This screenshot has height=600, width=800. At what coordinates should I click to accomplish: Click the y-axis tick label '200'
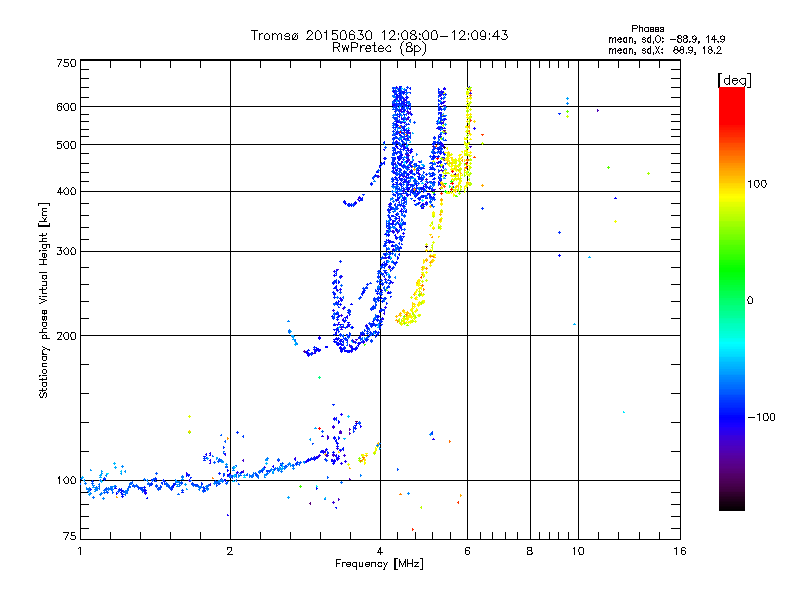coord(66,336)
